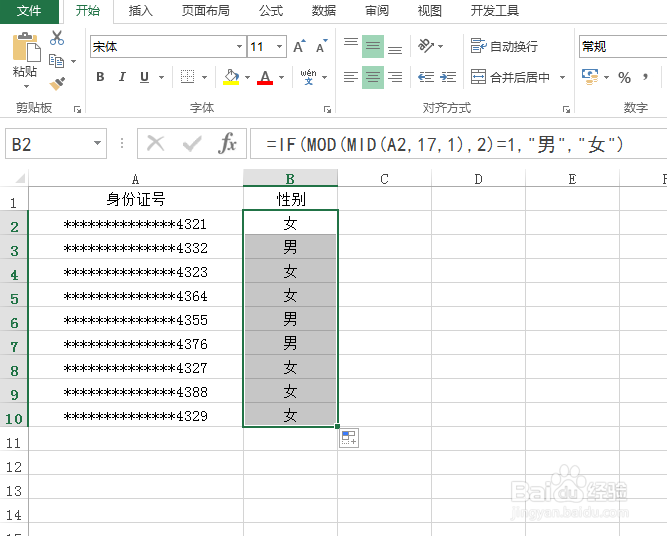Open merge and center dropdown arrow
The height and width of the screenshot is (536, 667).
[562, 77]
